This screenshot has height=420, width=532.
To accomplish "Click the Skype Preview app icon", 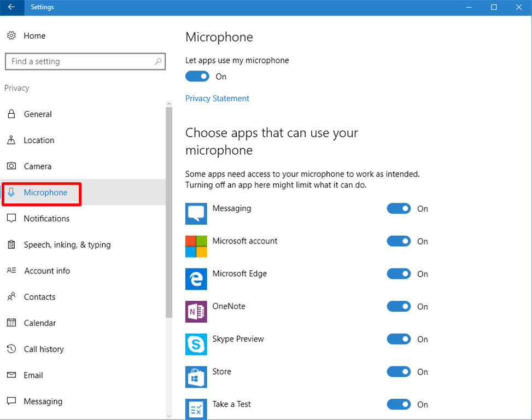I will [196, 344].
